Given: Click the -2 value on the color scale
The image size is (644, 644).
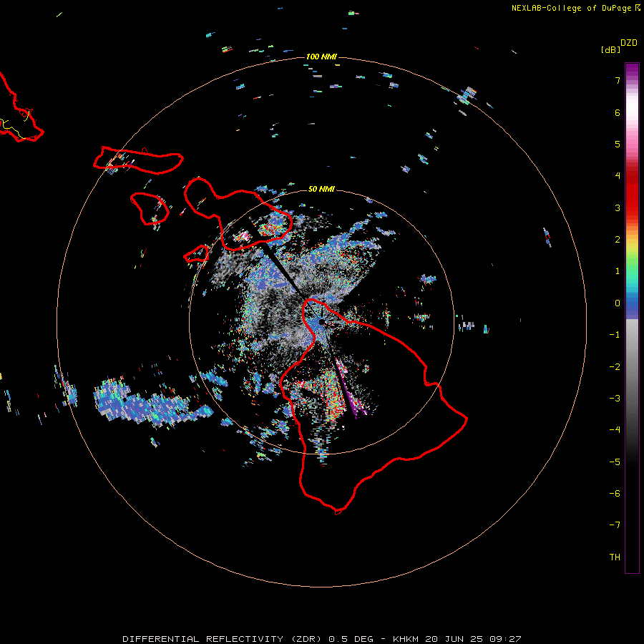Looking at the screenshot, I should tap(615, 367).
